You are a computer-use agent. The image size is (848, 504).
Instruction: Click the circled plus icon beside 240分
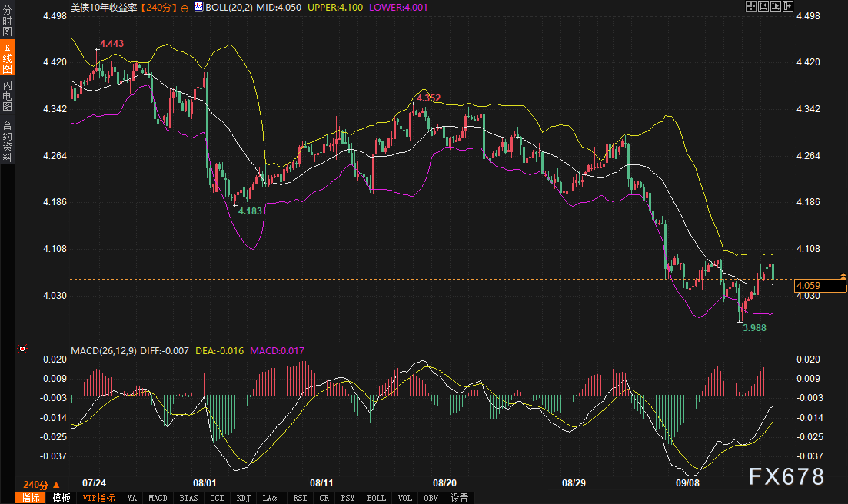184,7
